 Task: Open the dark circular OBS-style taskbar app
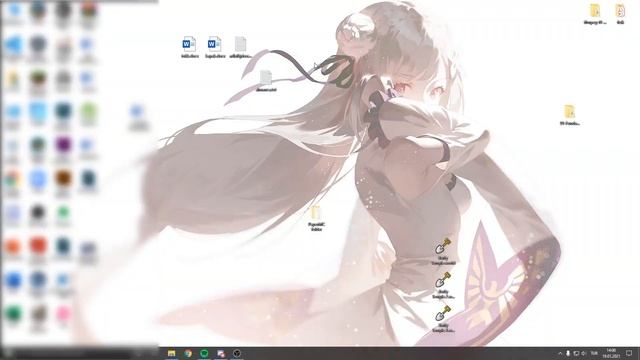(237, 353)
